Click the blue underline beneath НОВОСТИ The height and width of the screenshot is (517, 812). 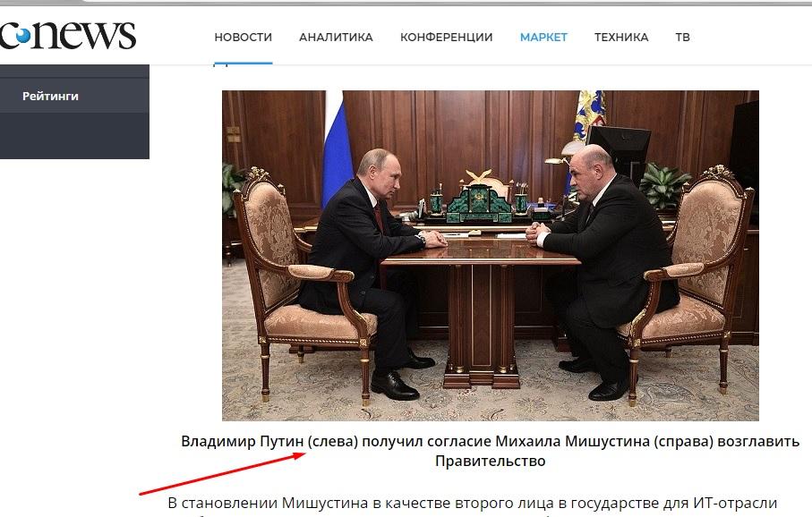243,64
